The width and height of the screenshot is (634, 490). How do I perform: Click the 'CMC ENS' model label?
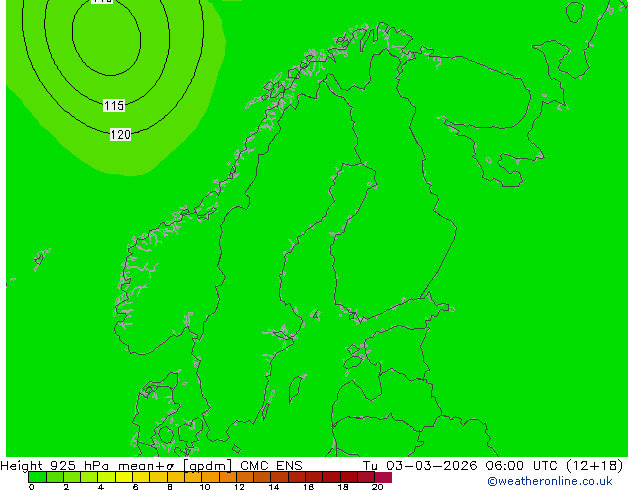point(271,466)
